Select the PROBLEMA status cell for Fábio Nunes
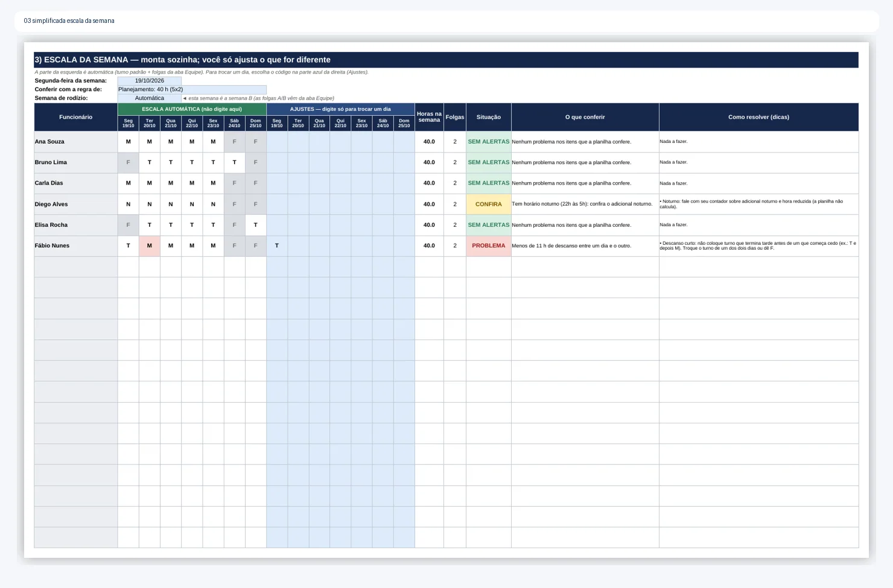893x588 pixels. click(489, 246)
